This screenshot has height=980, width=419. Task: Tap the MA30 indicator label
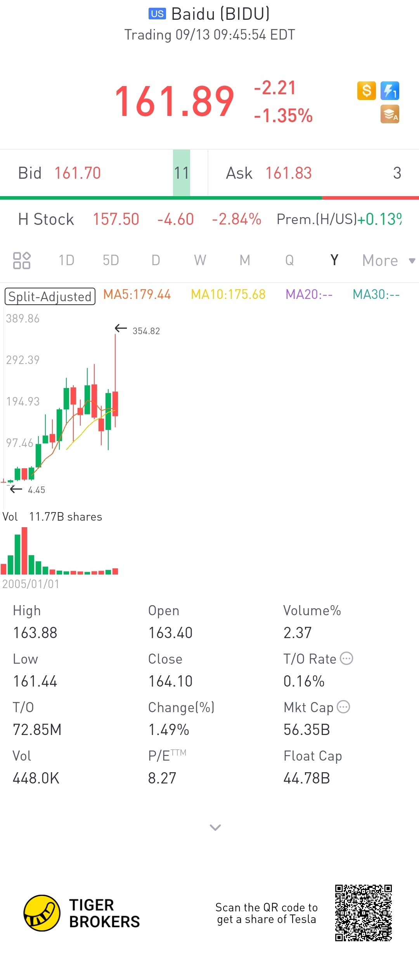click(x=376, y=295)
